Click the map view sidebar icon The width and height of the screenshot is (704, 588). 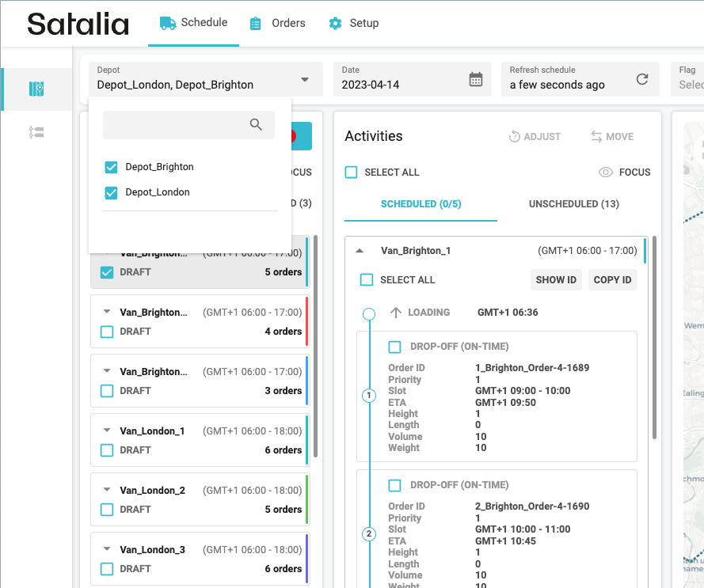pyautogui.click(x=36, y=89)
